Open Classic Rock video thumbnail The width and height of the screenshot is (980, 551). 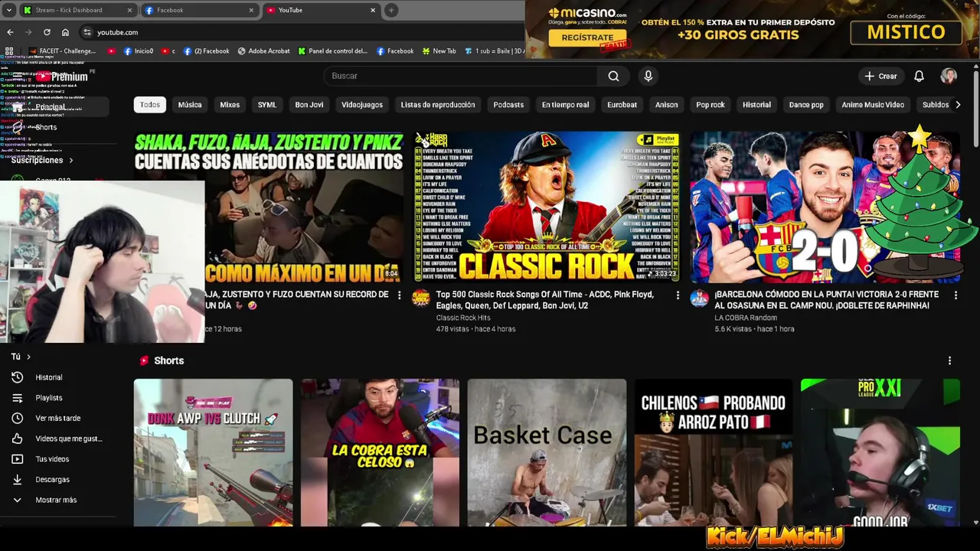(x=547, y=207)
